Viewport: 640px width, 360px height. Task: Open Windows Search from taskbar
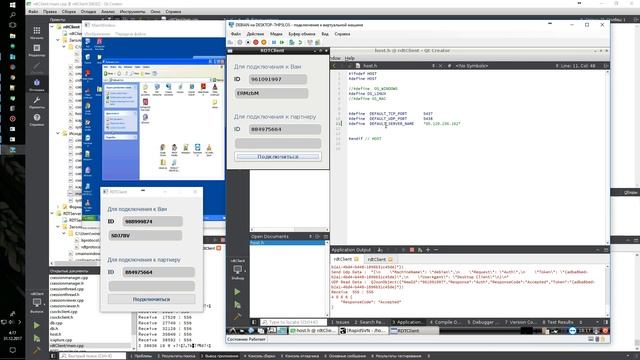tap(12, 15)
